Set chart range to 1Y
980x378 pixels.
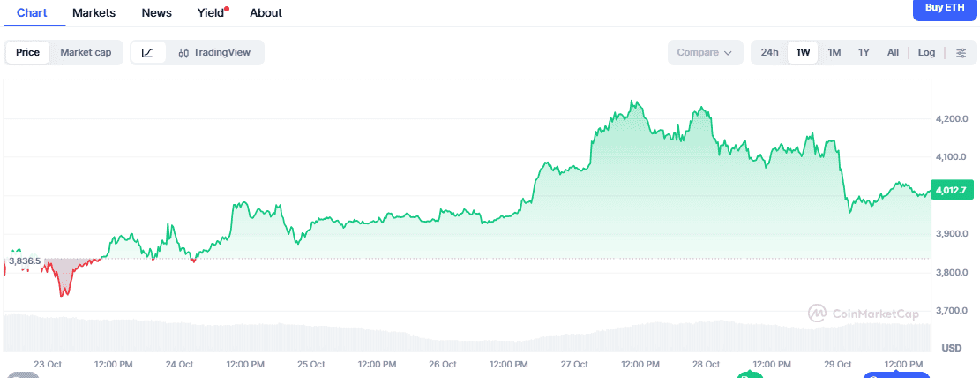point(864,52)
